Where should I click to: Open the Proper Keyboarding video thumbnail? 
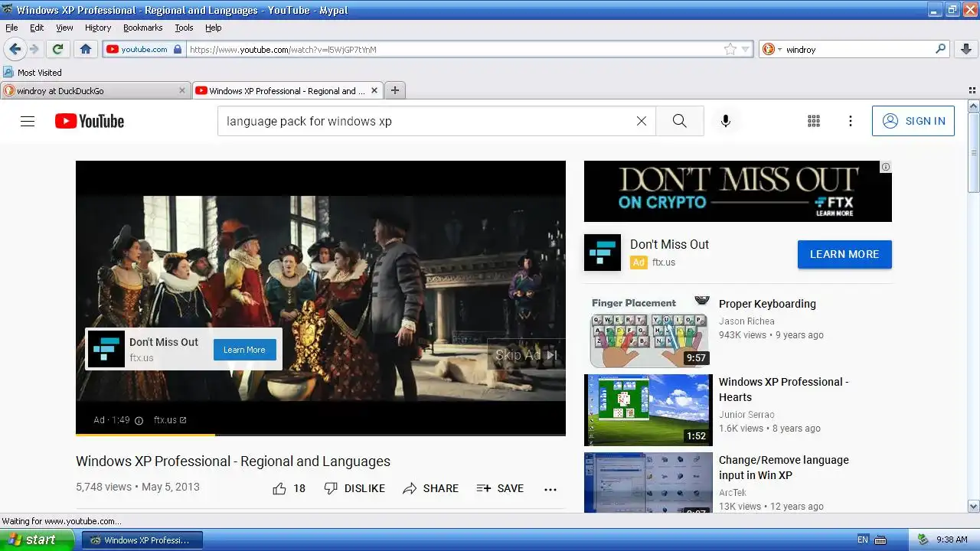[648, 332]
